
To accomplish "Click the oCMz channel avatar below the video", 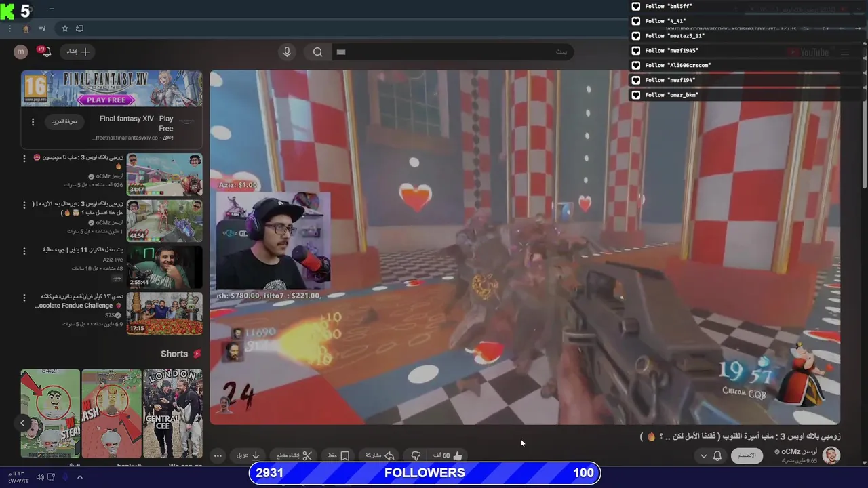I will tap(831, 455).
